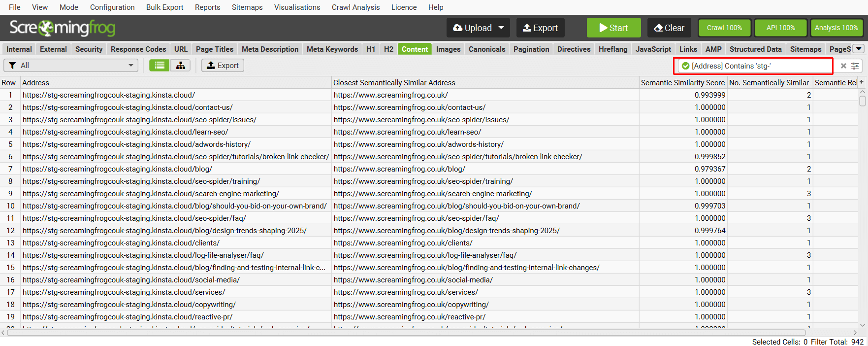Switch to the External tab
This screenshot has width=868, height=346.
click(53, 49)
